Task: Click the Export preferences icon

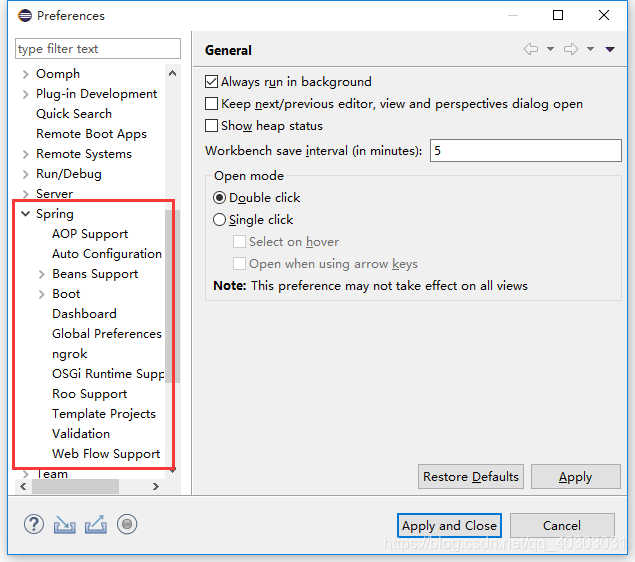Action: 96,525
